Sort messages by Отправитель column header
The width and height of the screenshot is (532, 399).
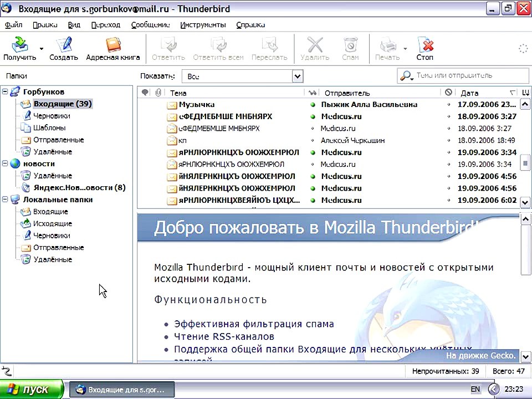[x=380, y=93]
